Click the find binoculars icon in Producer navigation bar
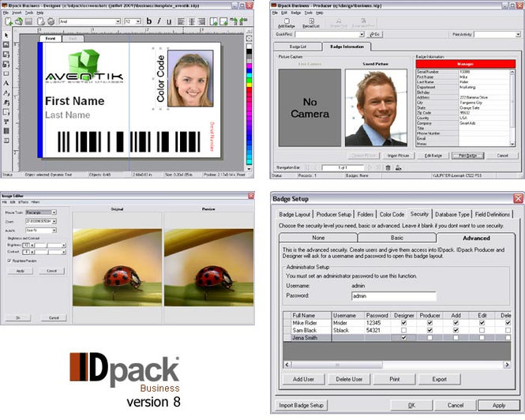Screen dimensions: 525x420 pyautogui.click(x=398, y=167)
